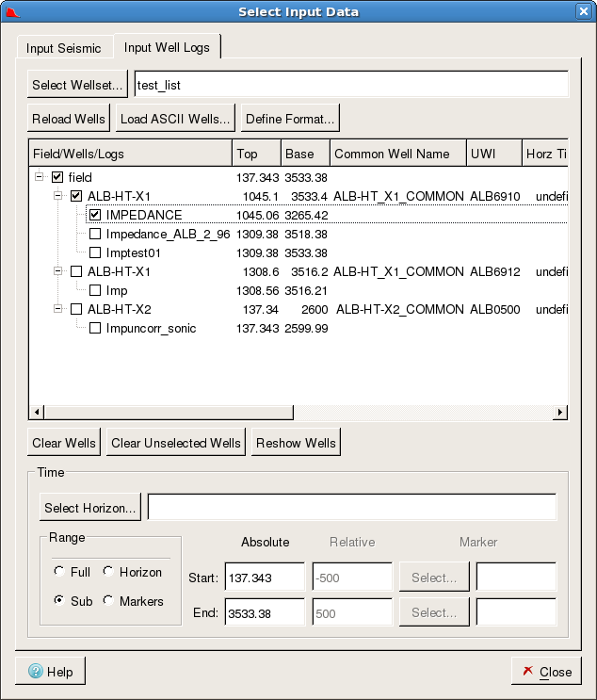
Task: Open Load ASCII Wells... dialog
Action: pos(175,119)
